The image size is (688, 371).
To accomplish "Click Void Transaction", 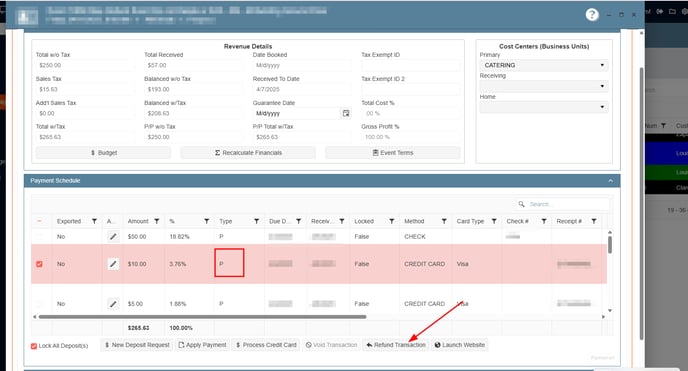I will 331,345.
